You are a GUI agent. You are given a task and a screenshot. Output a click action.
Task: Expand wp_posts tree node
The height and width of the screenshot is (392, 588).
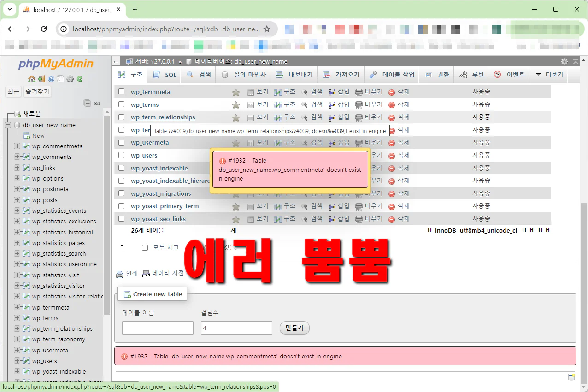pos(17,200)
